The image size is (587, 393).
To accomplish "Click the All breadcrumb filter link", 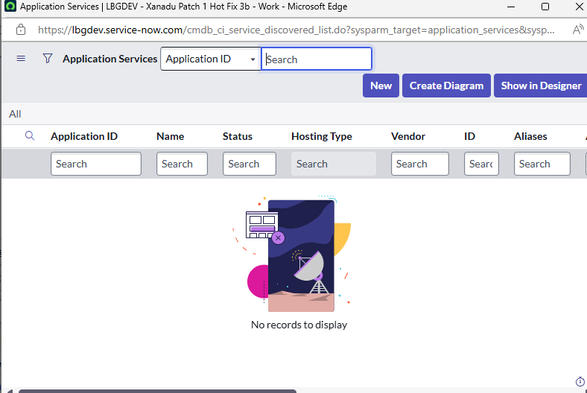I will tap(15, 114).
